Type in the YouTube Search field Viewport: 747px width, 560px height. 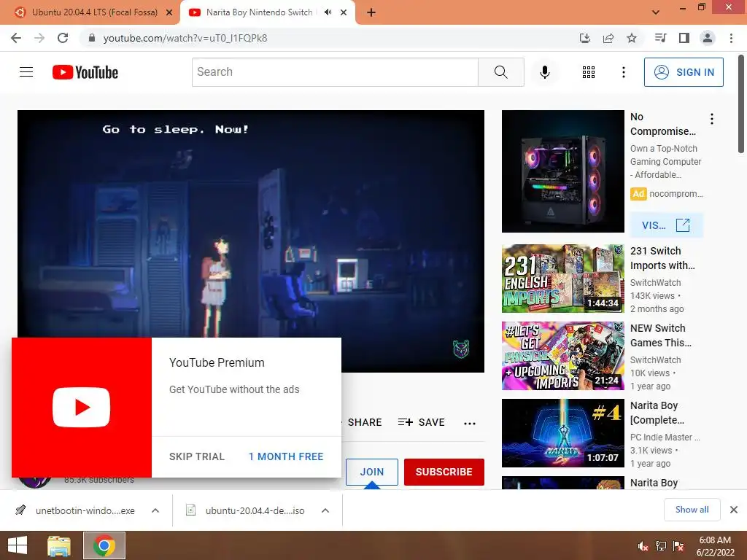[x=335, y=72]
